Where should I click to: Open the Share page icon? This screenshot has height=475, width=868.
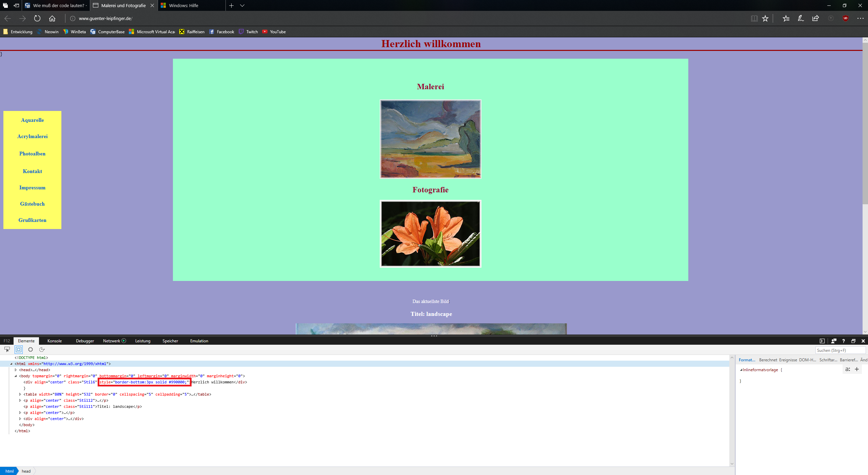[815, 18]
